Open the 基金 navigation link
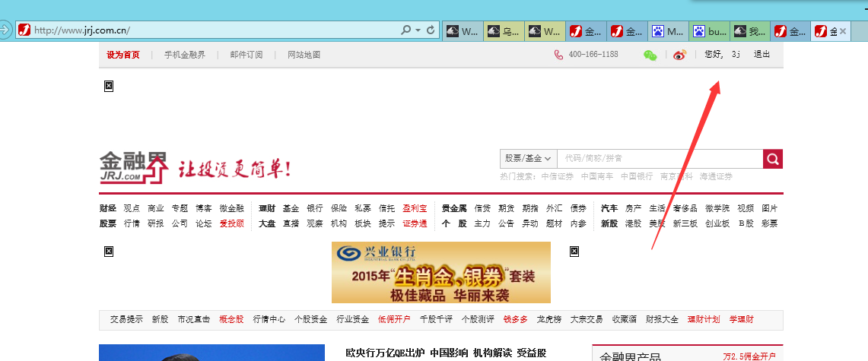 [291, 208]
